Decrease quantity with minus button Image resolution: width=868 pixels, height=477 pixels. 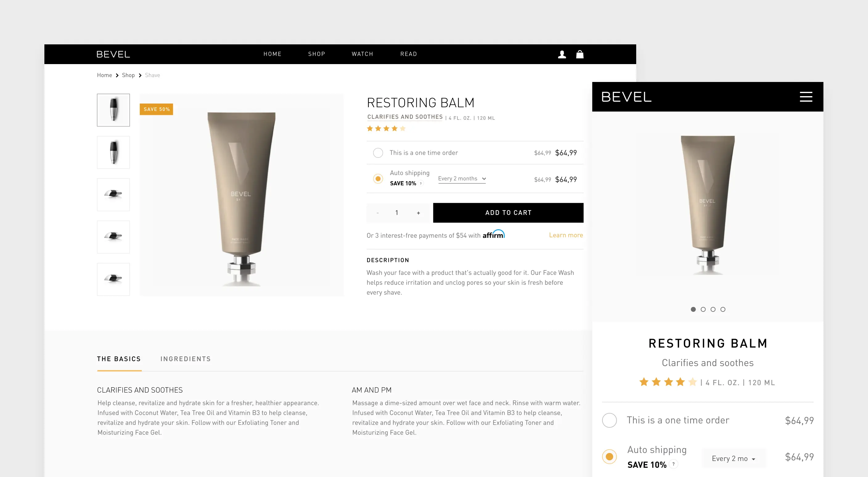(378, 213)
